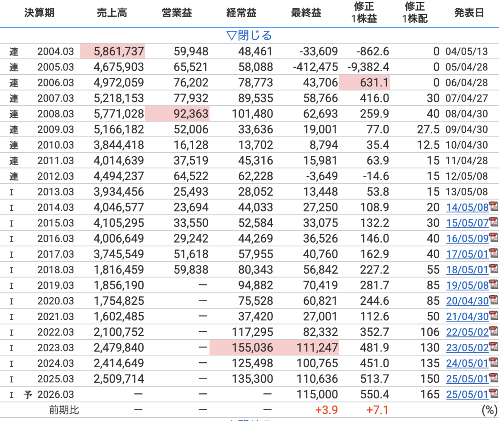The image size is (504, 421).
Task: Click the 売上高 column header
Action: pyautogui.click(x=112, y=13)
